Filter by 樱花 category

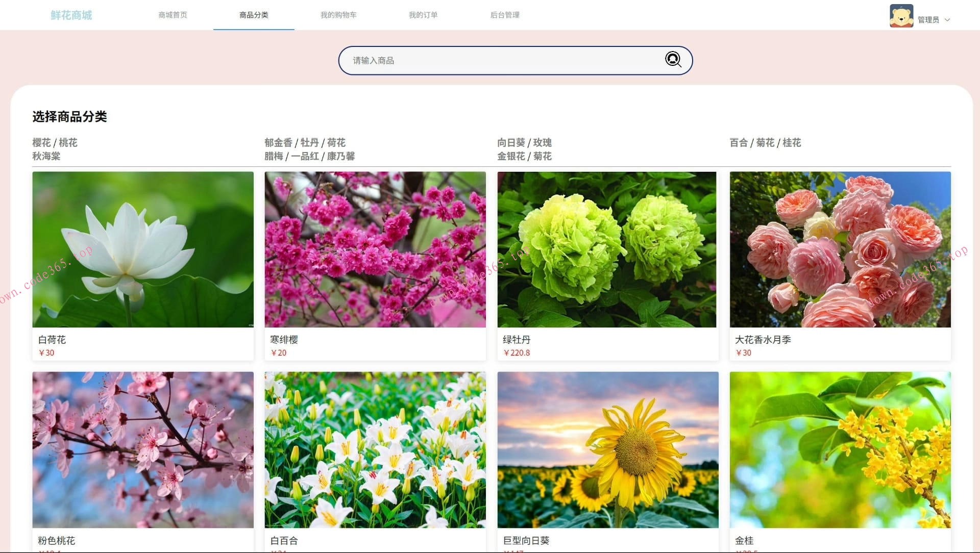[x=41, y=143]
